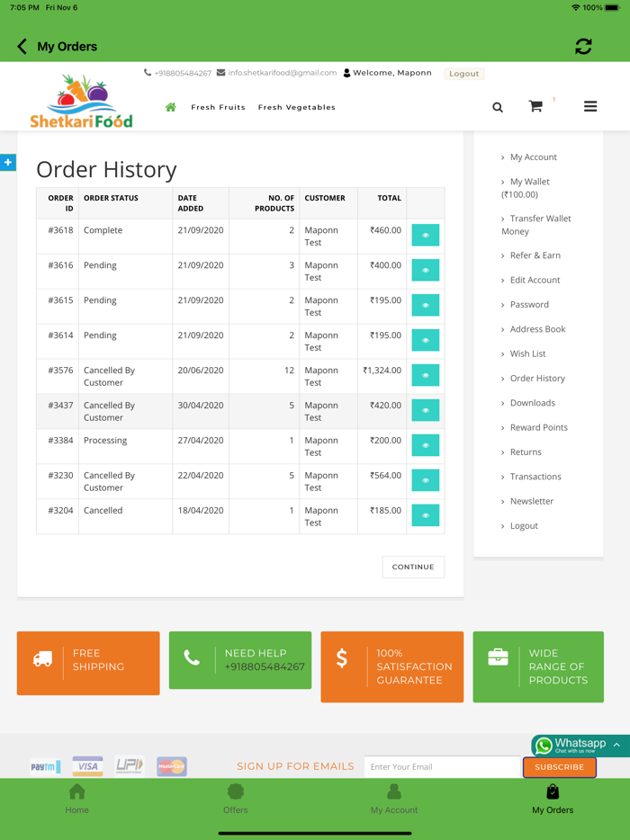The image size is (630, 840).
Task: Open Refer & Earn link
Action: coord(535,255)
